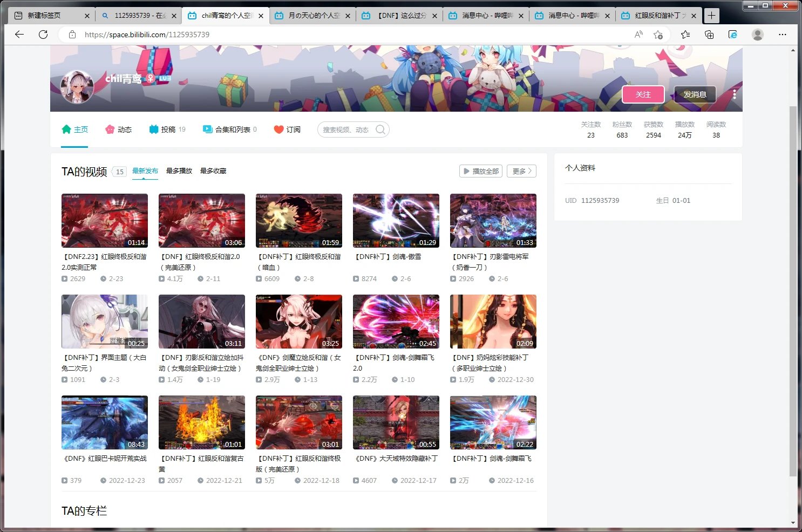Open the 动态 navigation tab
The width and height of the screenshot is (802, 532).
[x=119, y=129]
